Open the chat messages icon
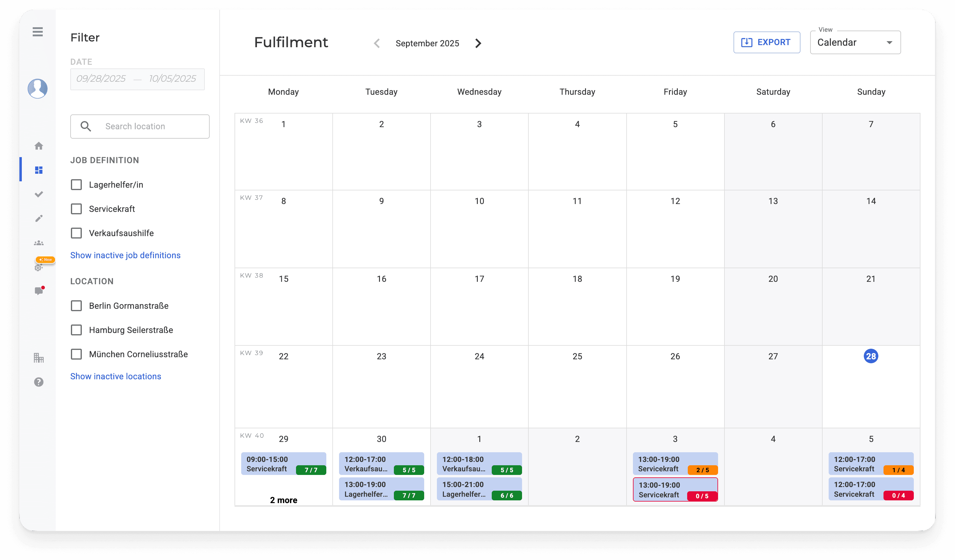Screen dimensions: 955x560 click(39, 291)
